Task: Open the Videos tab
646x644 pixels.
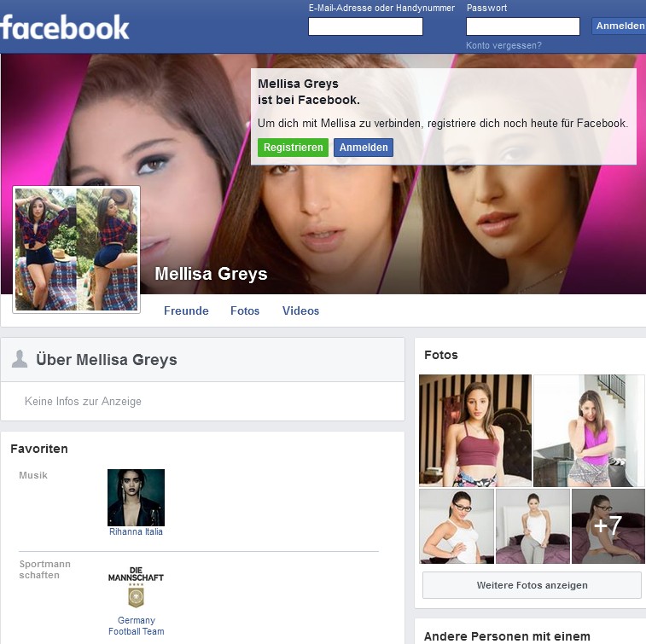Action: [300, 310]
